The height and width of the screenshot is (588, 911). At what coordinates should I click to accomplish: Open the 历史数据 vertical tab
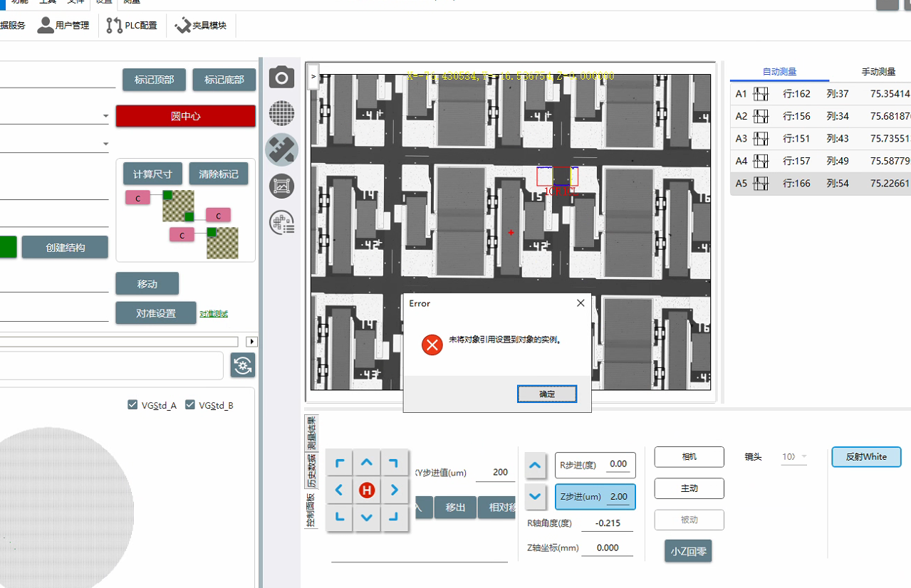(311, 471)
